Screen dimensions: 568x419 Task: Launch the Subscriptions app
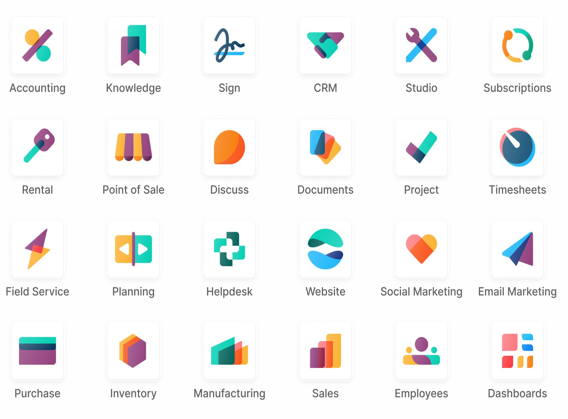pyautogui.click(x=517, y=45)
